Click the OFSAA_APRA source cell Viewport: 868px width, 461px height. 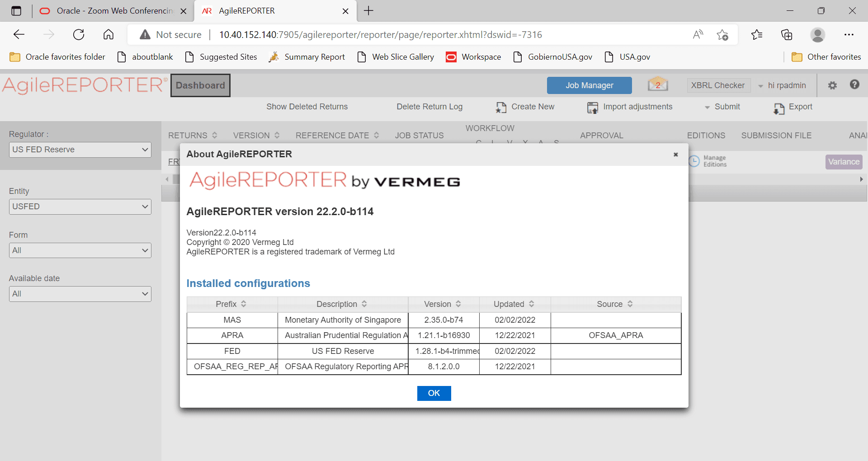tap(616, 335)
